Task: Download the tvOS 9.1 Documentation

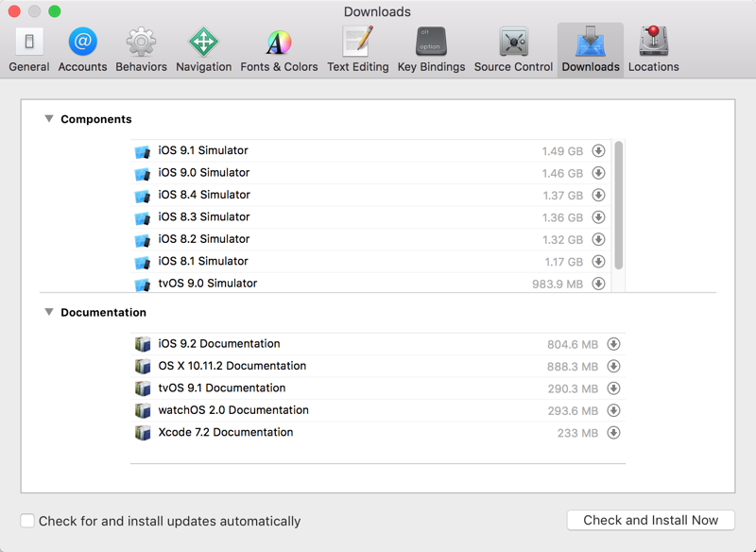Action: [613, 388]
